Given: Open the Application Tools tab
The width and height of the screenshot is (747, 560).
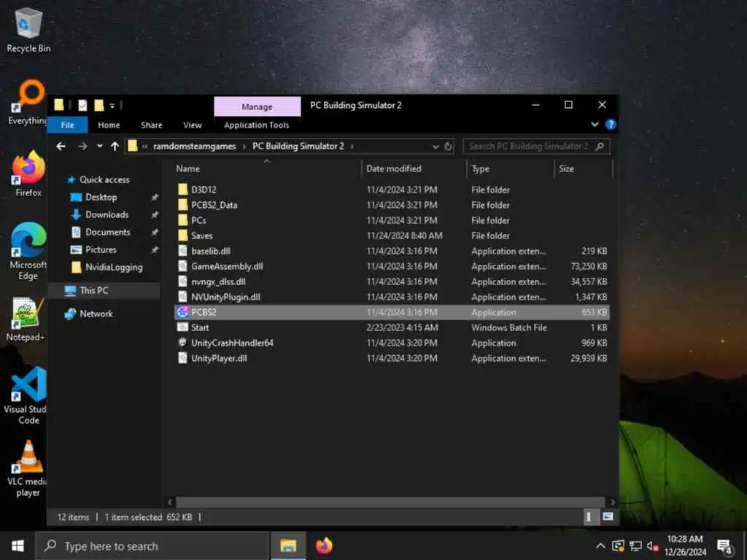Looking at the screenshot, I should pyautogui.click(x=256, y=125).
